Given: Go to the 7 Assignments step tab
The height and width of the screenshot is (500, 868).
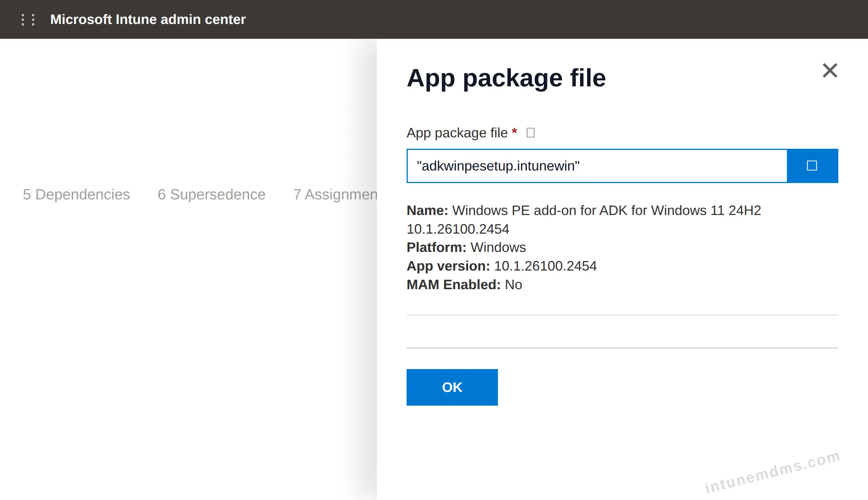Looking at the screenshot, I should 335,194.
